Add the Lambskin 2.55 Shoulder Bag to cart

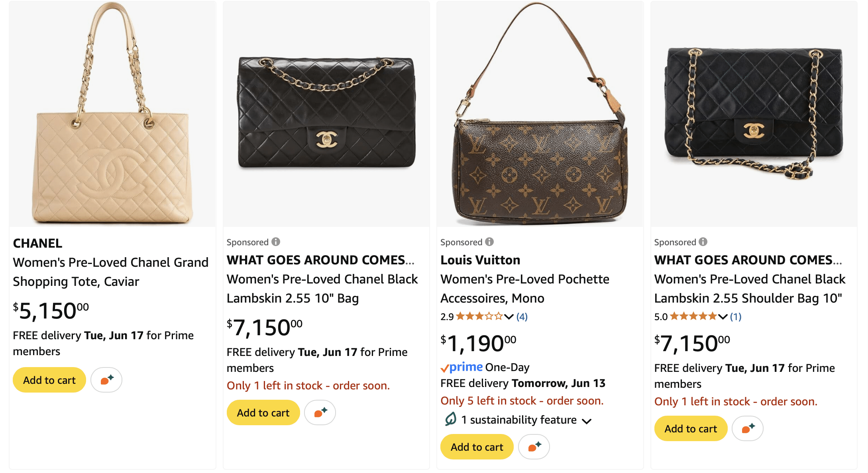(691, 428)
